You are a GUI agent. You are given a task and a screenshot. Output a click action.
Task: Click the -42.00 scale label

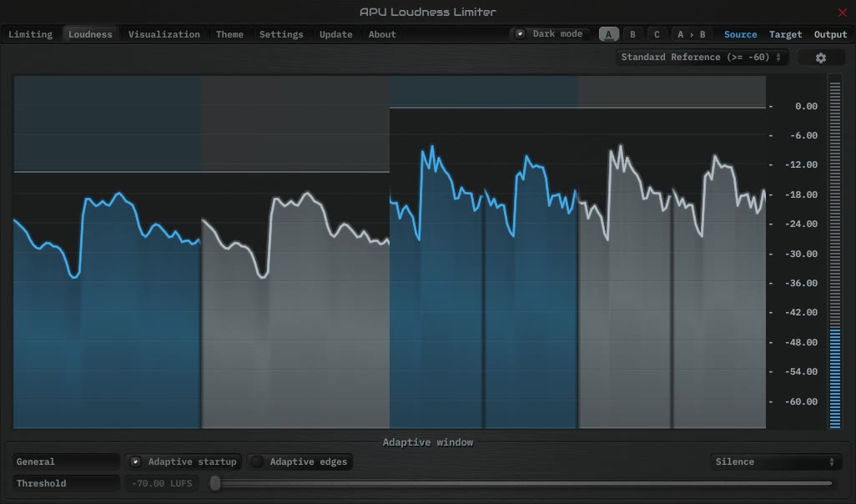click(801, 312)
